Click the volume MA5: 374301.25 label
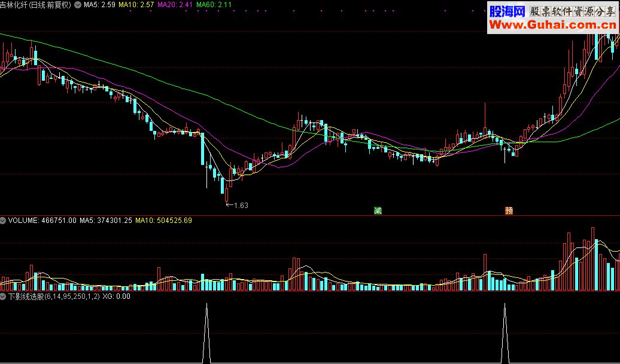 (x=106, y=221)
